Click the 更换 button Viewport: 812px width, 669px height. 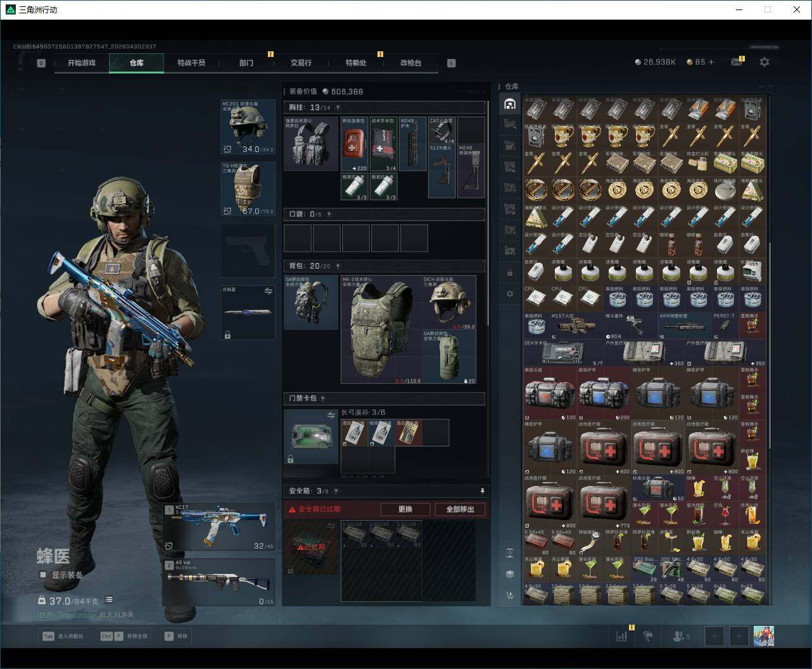tap(405, 509)
